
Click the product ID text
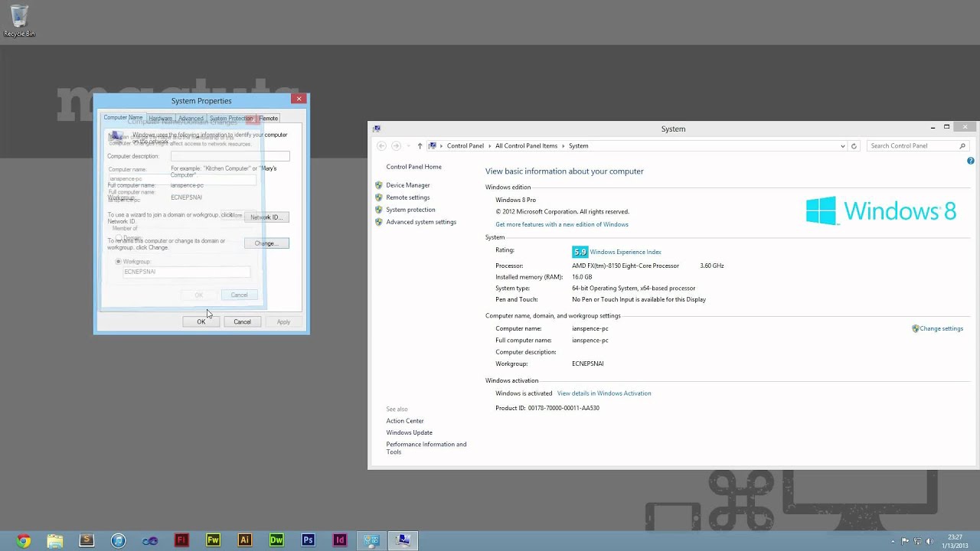coord(547,408)
